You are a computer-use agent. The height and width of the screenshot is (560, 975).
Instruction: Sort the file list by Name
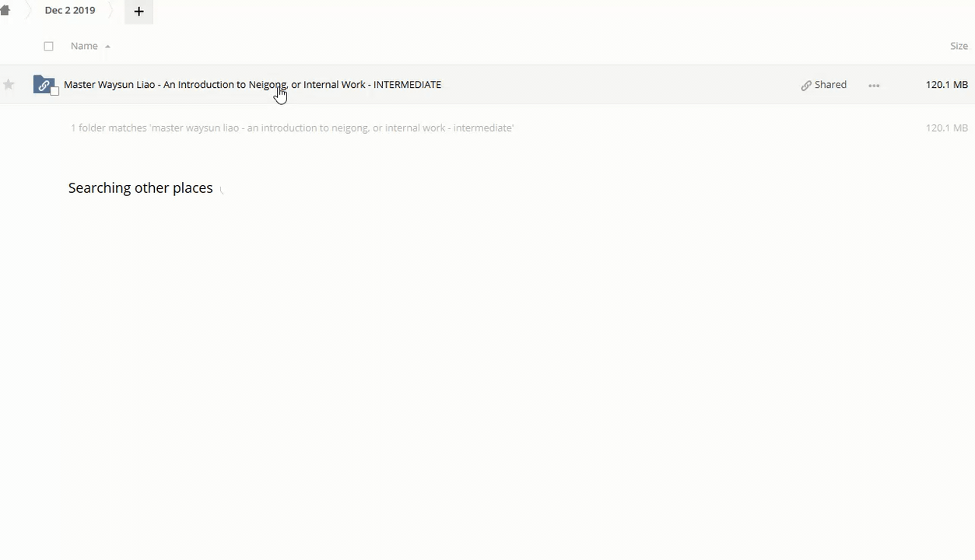(84, 46)
